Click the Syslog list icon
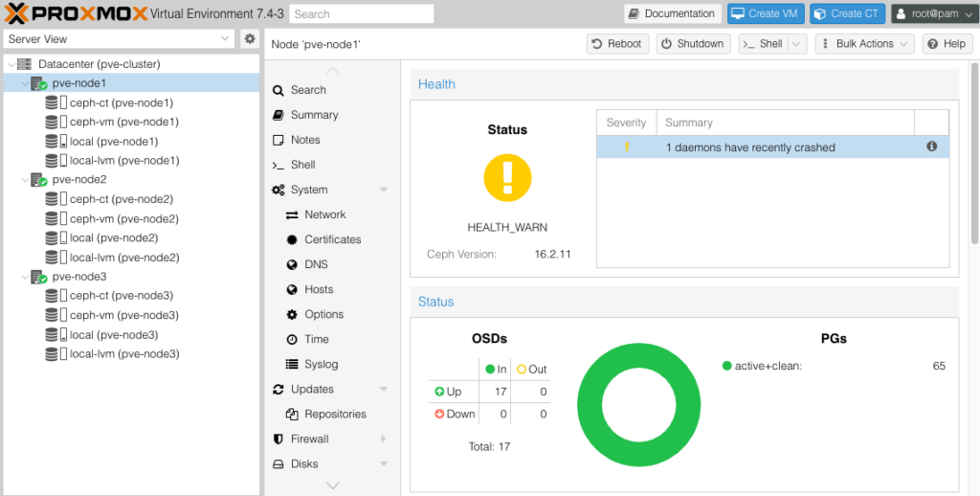 292,364
